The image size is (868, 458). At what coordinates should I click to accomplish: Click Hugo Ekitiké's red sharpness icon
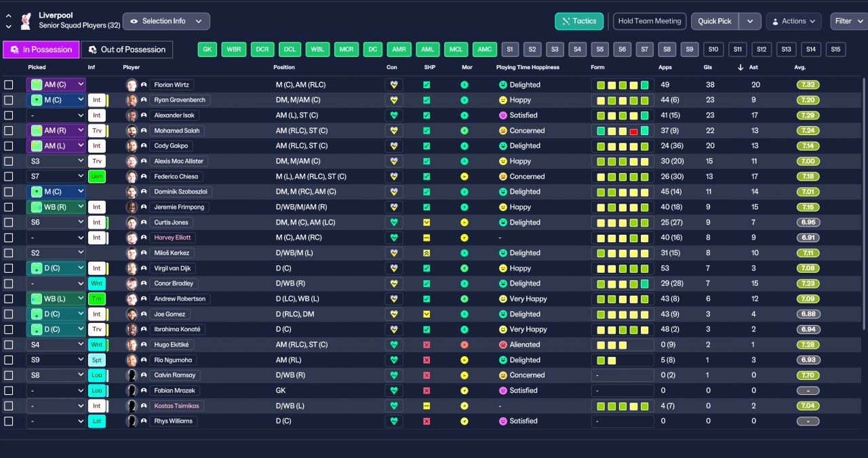[x=427, y=345]
